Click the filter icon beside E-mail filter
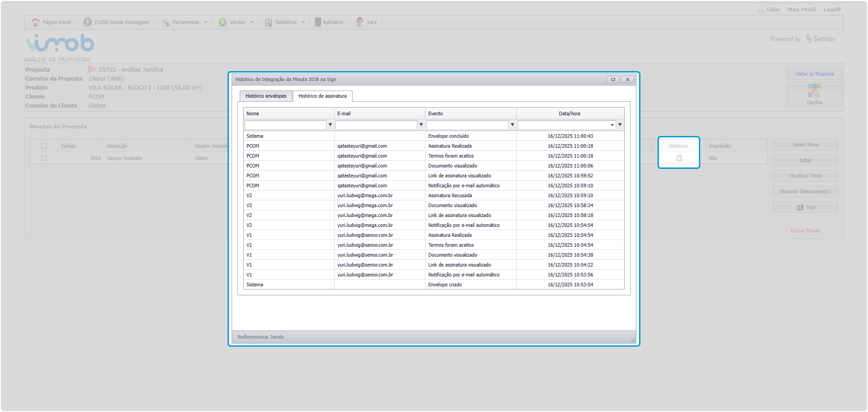The height and width of the screenshot is (412, 868). [x=421, y=125]
